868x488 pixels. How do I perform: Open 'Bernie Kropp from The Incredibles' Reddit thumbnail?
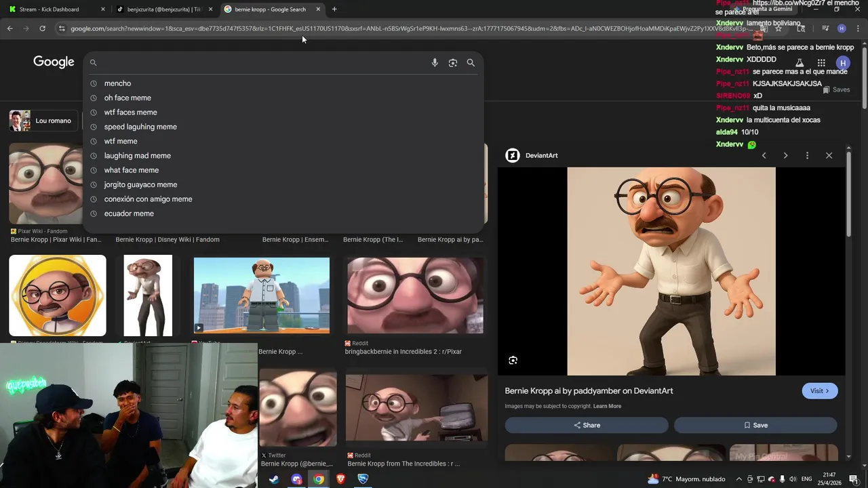pyautogui.click(x=416, y=408)
